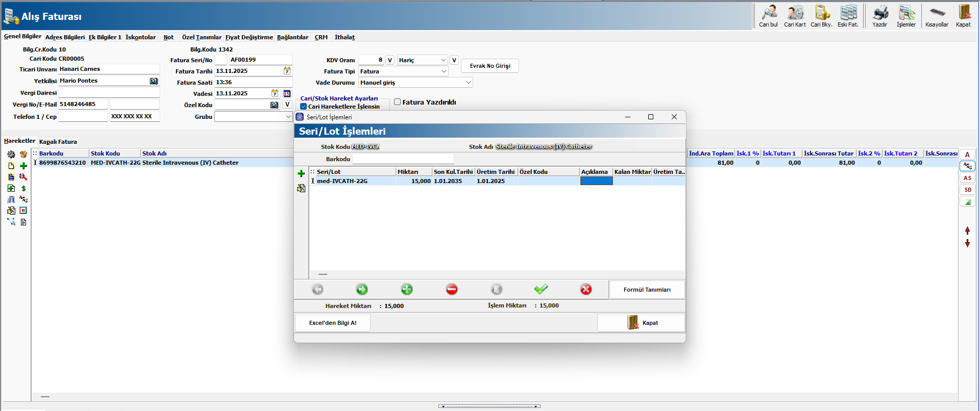Screen dimensions: 980x411
Task: Open Cari Kart from the toolbar
Action: [x=795, y=15]
